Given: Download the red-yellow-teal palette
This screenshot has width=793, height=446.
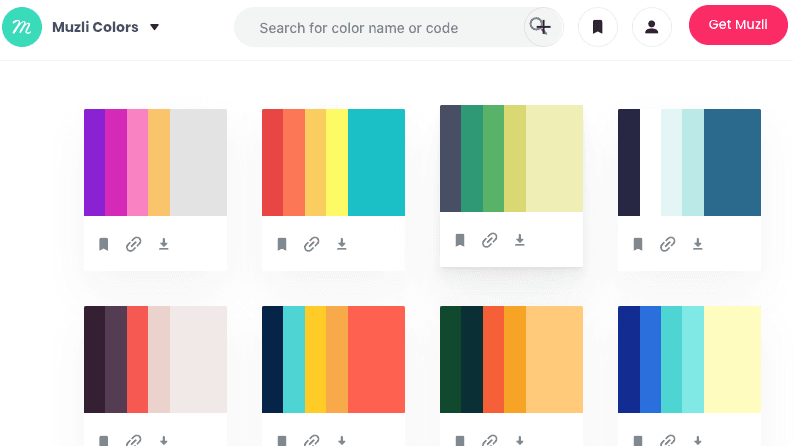Looking at the screenshot, I should [342, 244].
